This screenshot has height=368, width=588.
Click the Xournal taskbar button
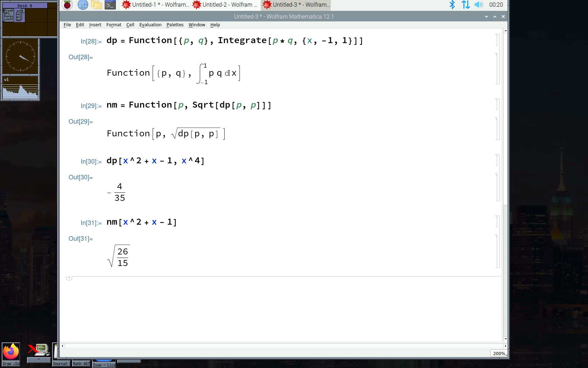61,364
